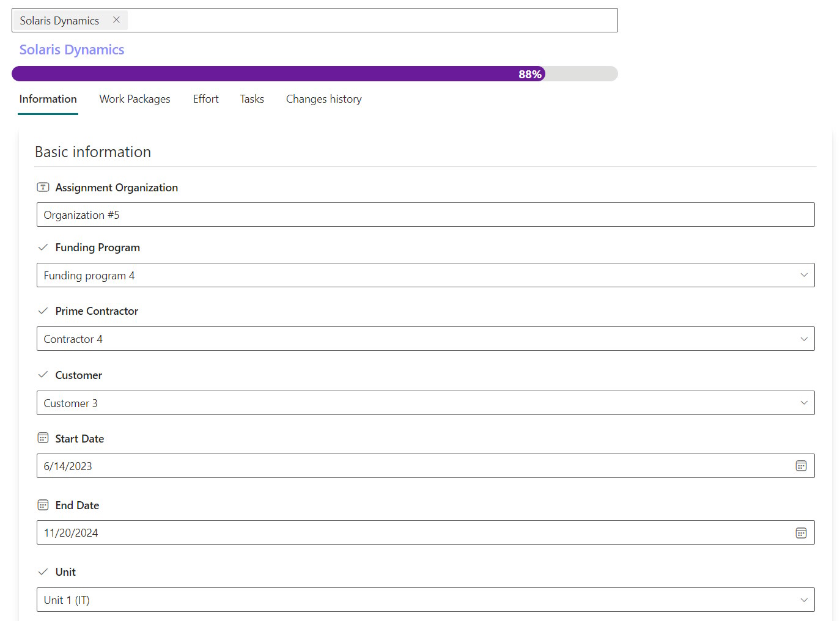Screen dimensions: 840x621
Task: Expand the Funding Program dropdown
Action: coord(803,276)
